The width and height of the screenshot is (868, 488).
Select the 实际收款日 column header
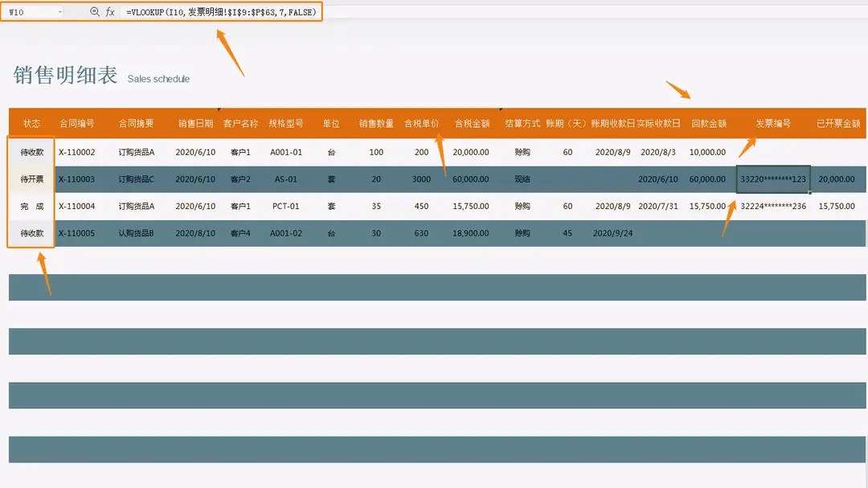[x=658, y=124]
